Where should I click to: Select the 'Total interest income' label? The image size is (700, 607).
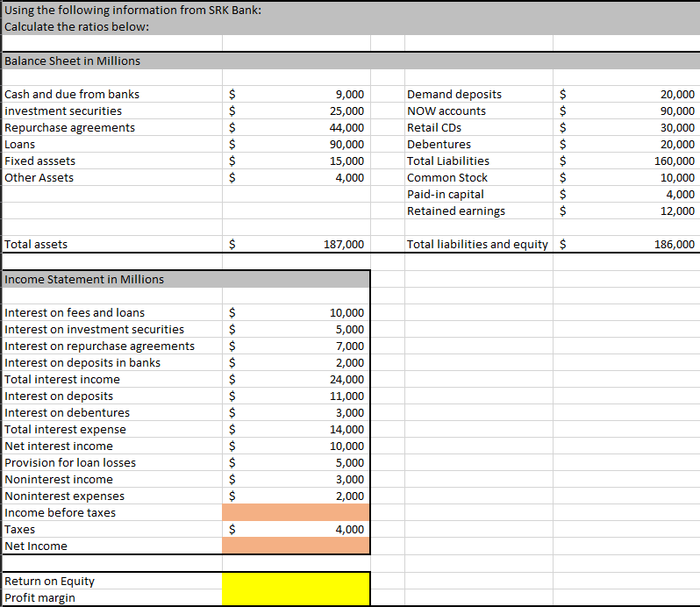[112, 379]
